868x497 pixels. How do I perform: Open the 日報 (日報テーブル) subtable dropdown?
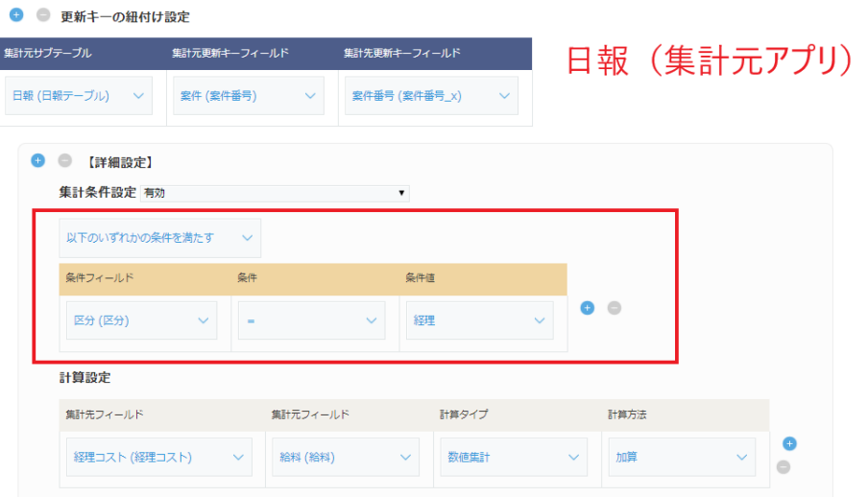79,96
